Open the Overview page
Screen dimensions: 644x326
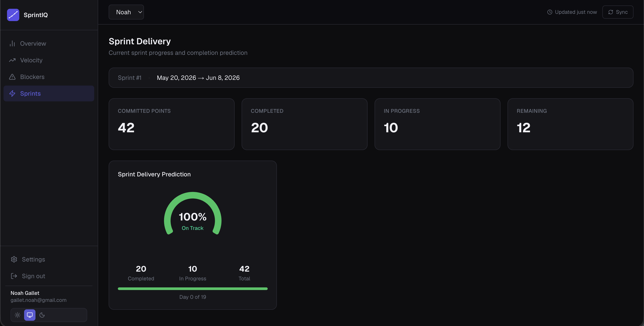point(49,44)
